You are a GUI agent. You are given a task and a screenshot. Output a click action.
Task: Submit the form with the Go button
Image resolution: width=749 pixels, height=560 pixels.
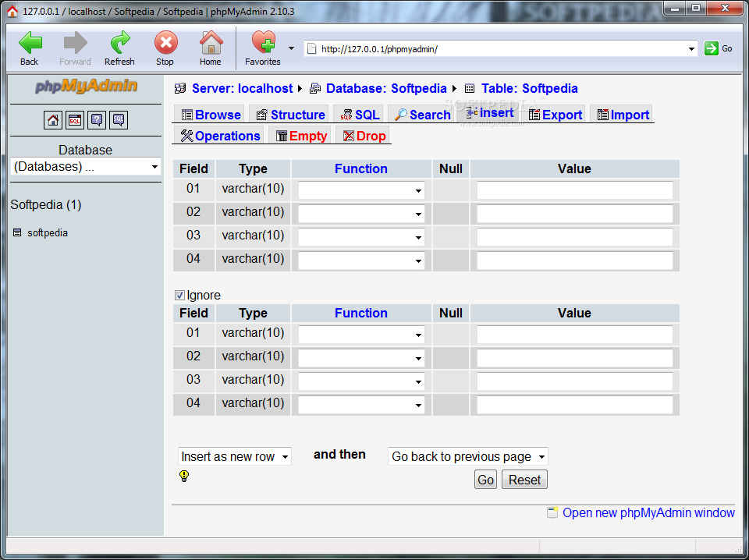(x=485, y=480)
